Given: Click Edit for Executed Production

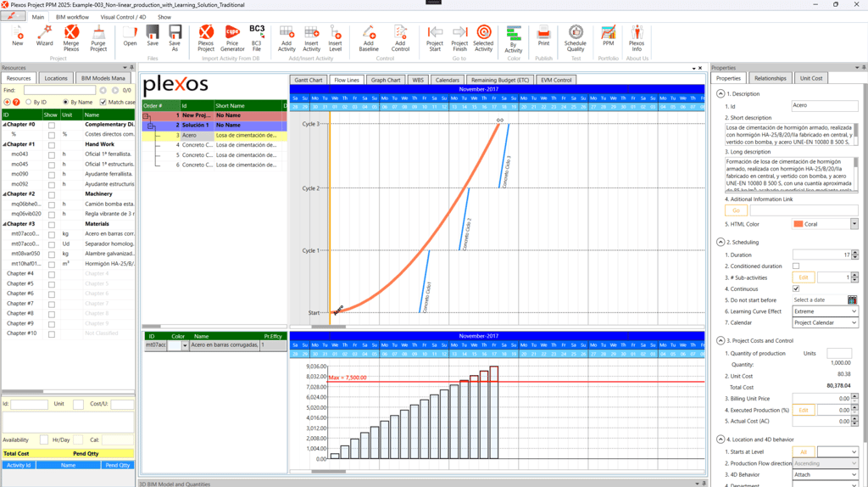Looking at the screenshot, I should coord(804,410).
